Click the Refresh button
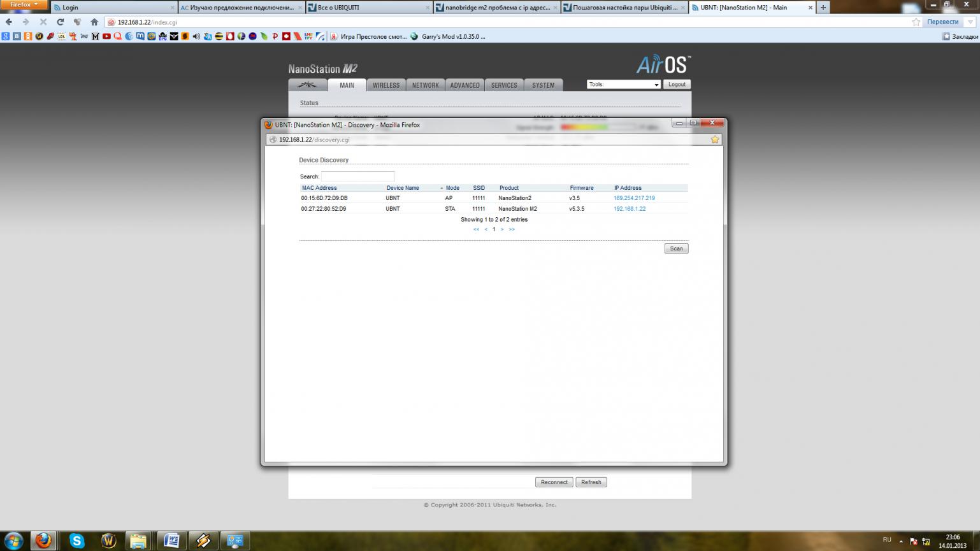The width and height of the screenshot is (980, 551). [591, 482]
